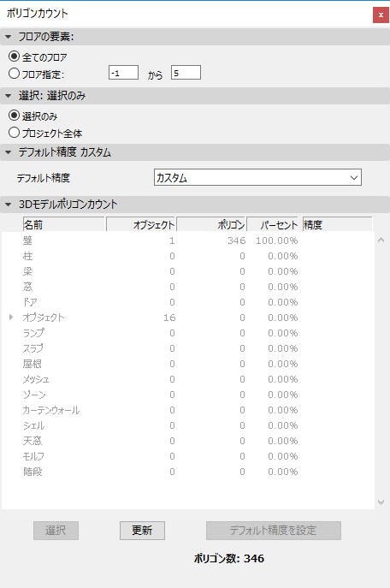Expand the オブジェクト row triangle
Screen dimensions: 390x588
[11, 318]
